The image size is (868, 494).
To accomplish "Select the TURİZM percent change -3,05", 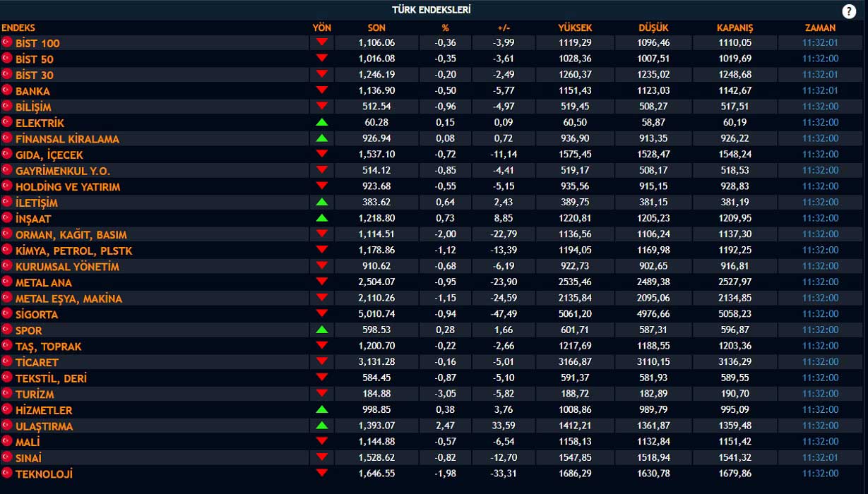I will [x=445, y=394].
